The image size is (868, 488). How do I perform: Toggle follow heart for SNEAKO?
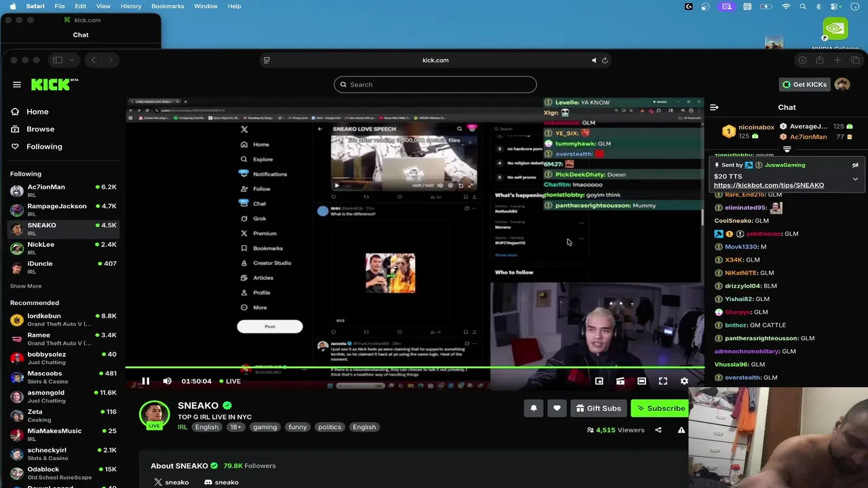click(557, 408)
